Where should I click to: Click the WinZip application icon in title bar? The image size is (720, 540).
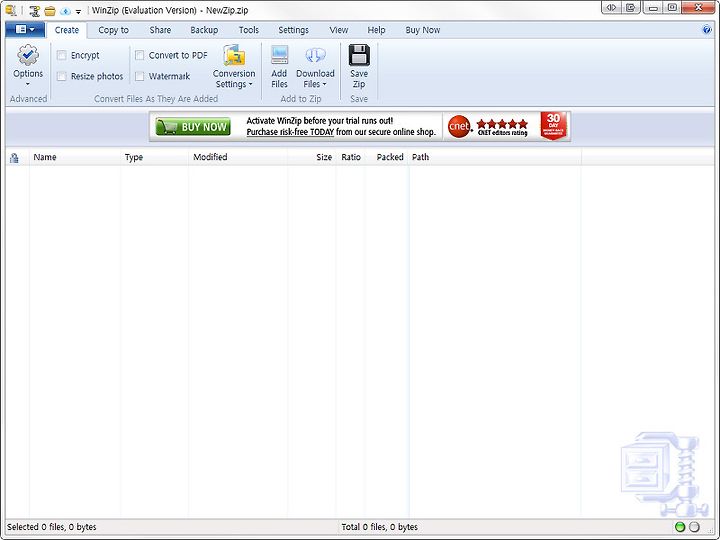point(11,10)
